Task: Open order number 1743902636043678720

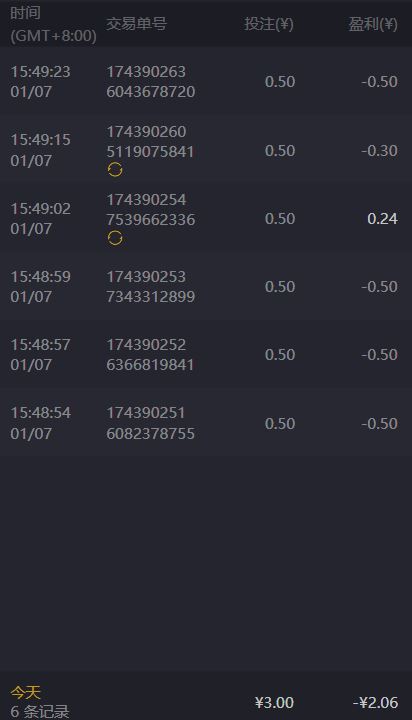Action: [x=151, y=82]
